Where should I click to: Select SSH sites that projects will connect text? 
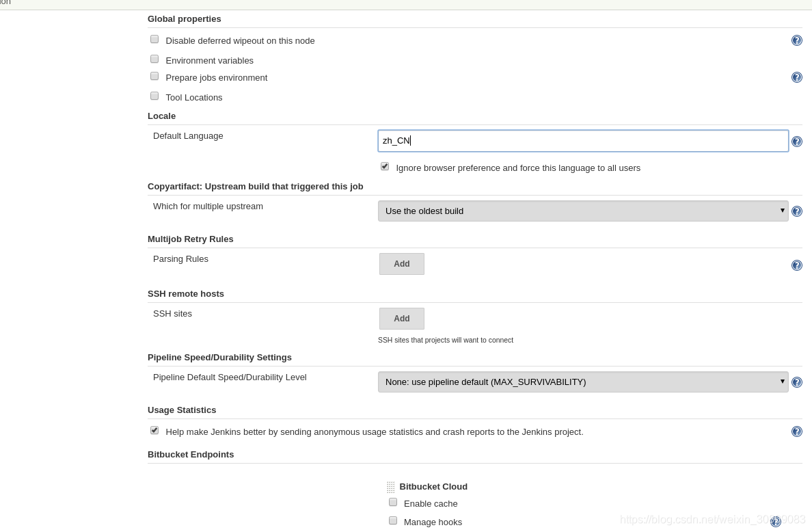[x=446, y=341]
